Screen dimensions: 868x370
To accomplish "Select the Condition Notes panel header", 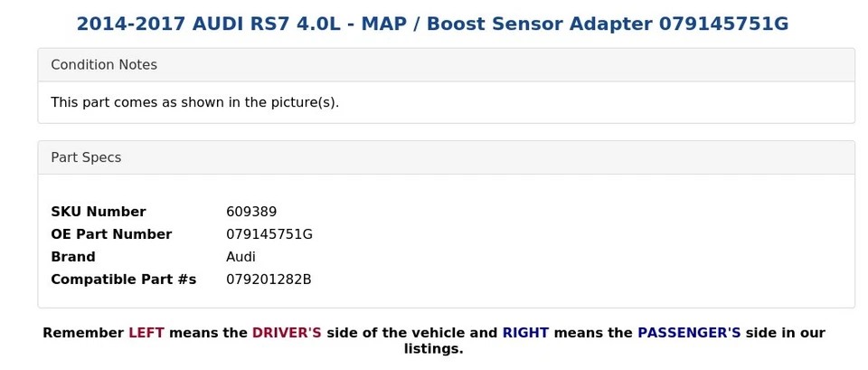I will 446,65.
